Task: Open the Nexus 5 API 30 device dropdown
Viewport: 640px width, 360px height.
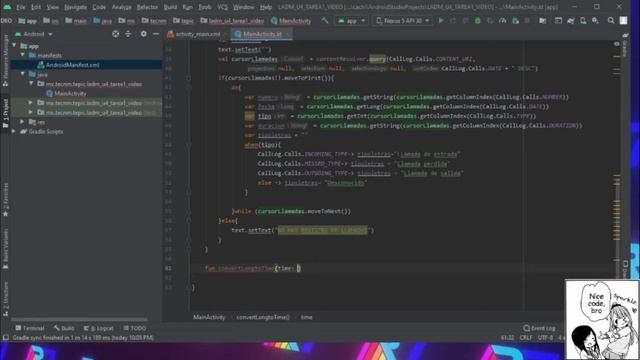Action: 402,20
